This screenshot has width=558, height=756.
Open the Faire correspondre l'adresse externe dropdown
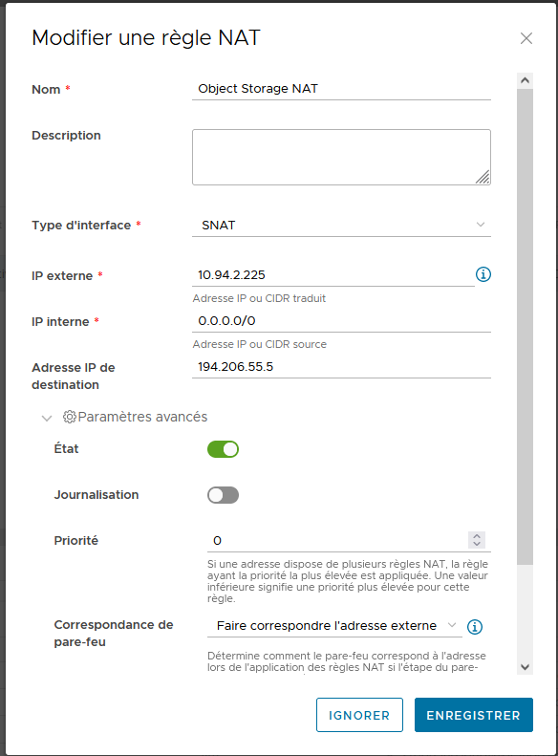click(x=335, y=626)
